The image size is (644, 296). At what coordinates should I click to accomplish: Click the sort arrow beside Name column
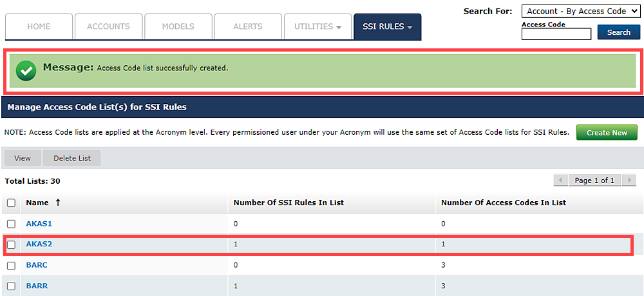[x=58, y=202]
